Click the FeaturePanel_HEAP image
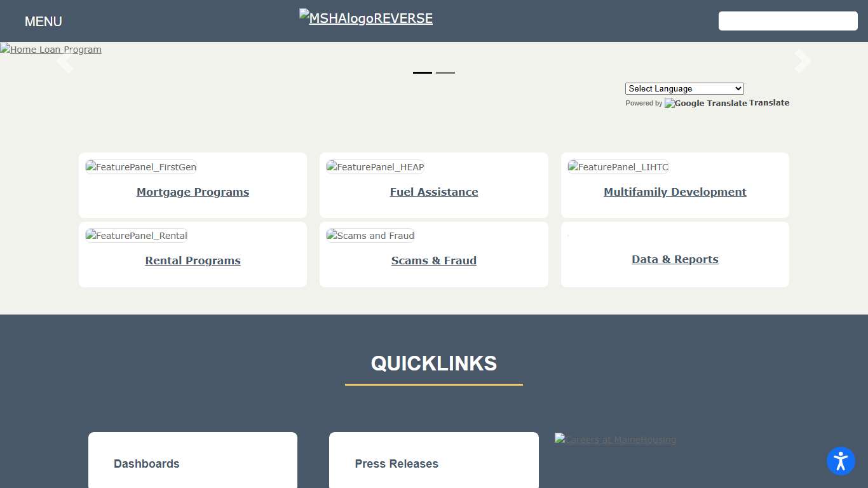The width and height of the screenshot is (868, 488). click(375, 167)
